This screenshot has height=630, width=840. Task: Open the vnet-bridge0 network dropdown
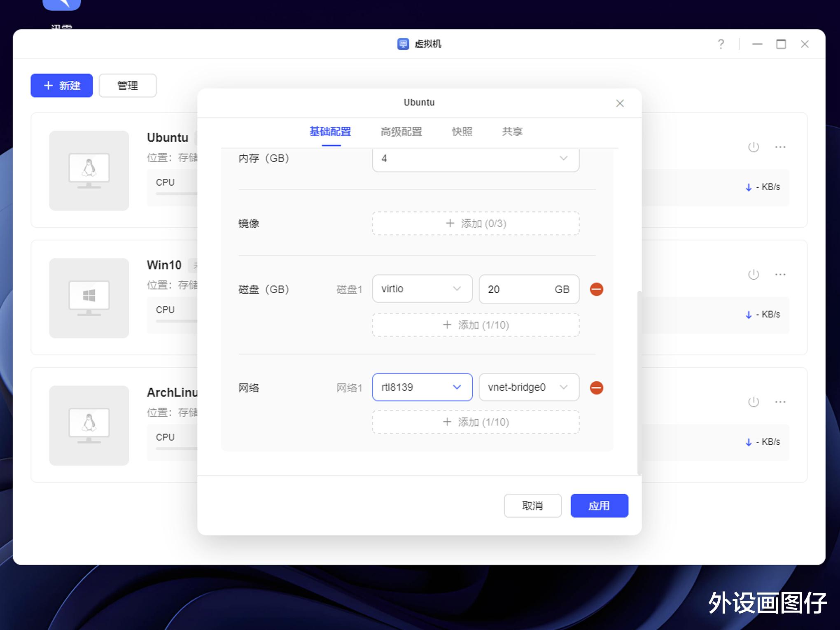pos(528,387)
